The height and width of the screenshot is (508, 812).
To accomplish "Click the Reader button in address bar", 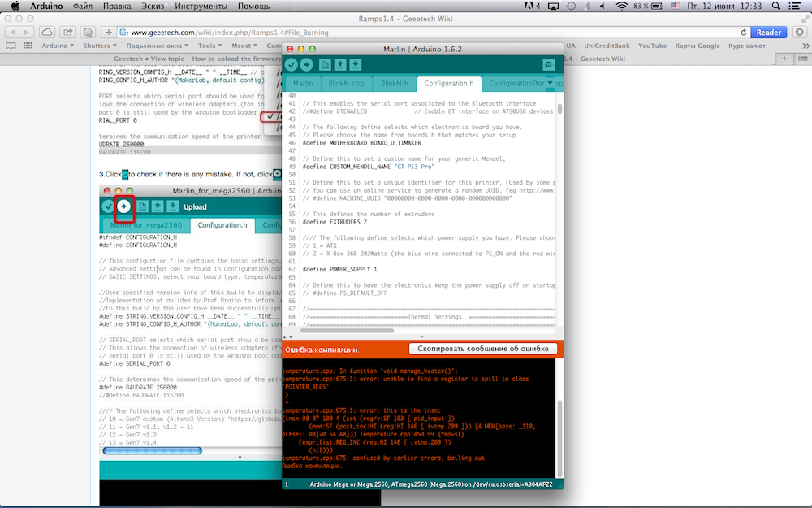I will 769,33.
